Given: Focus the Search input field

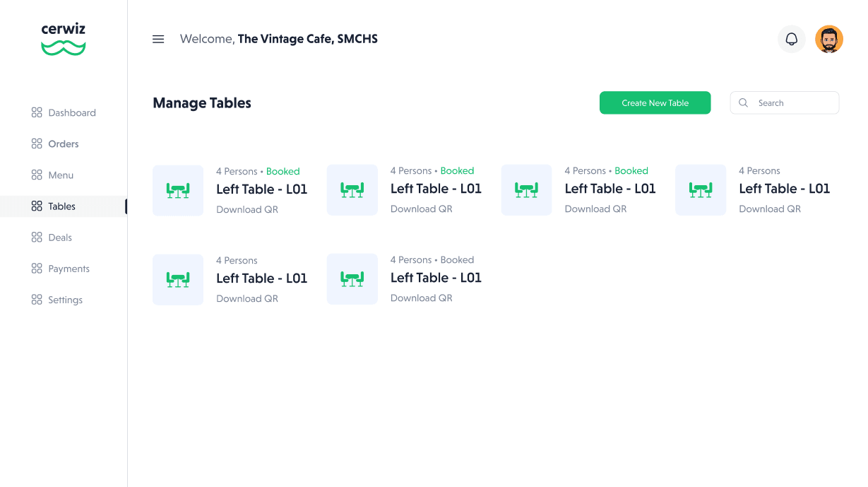Looking at the screenshot, I should (785, 102).
